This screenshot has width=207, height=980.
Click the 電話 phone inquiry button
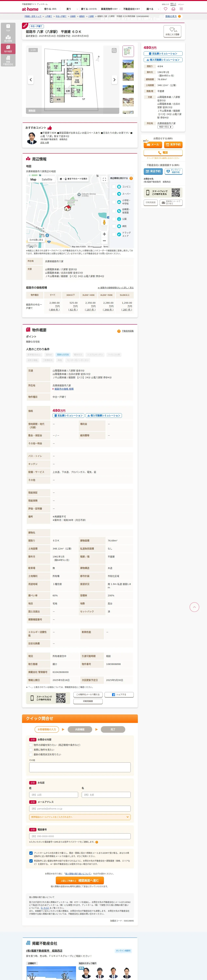(x=163, y=153)
